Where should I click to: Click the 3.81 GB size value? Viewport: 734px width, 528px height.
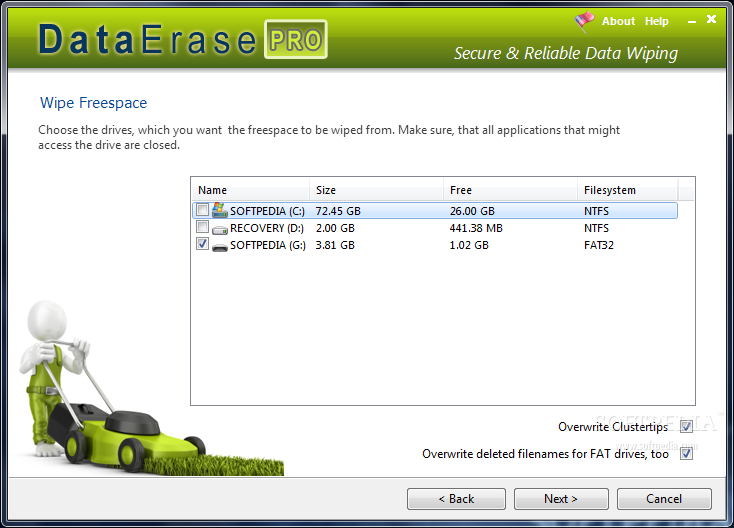tap(335, 245)
